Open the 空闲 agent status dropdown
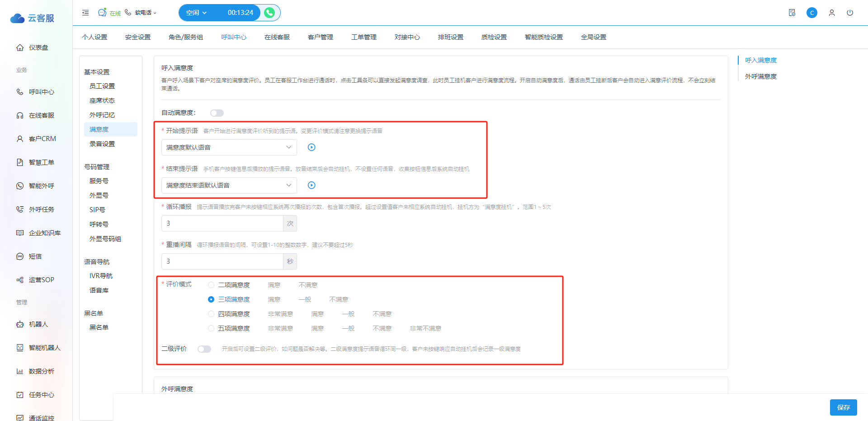868x421 pixels. 197,13
